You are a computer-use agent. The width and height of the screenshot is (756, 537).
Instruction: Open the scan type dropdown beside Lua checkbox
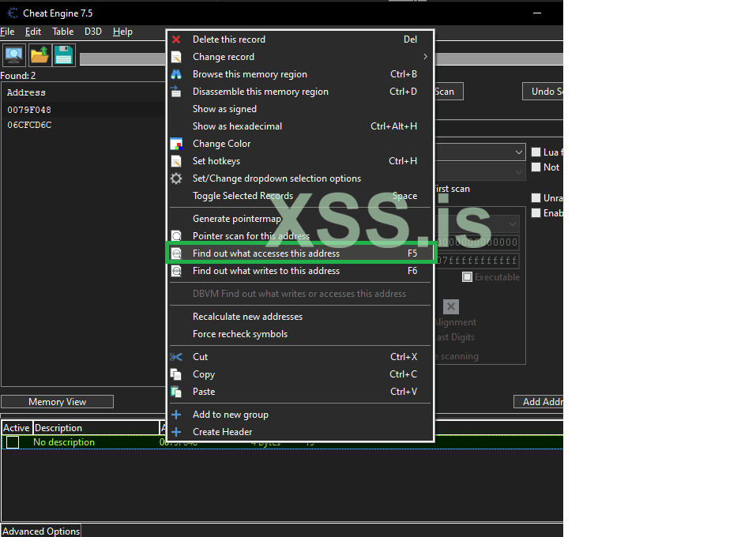480,152
